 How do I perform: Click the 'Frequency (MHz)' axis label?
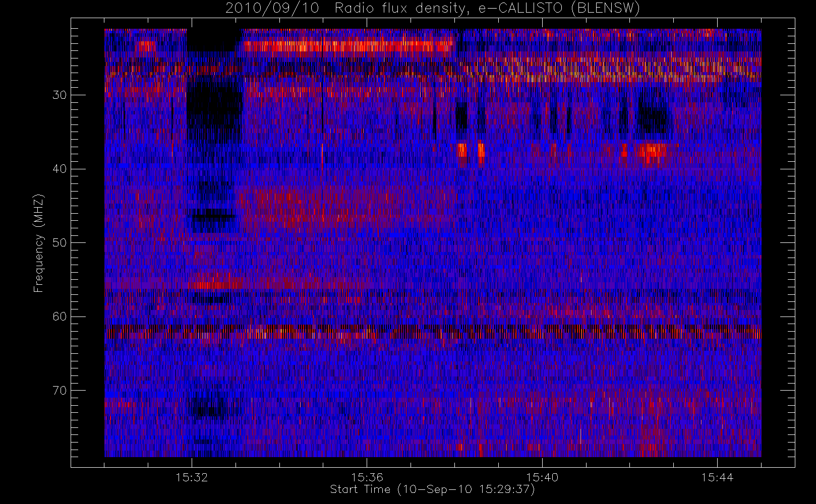pyautogui.click(x=39, y=243)
